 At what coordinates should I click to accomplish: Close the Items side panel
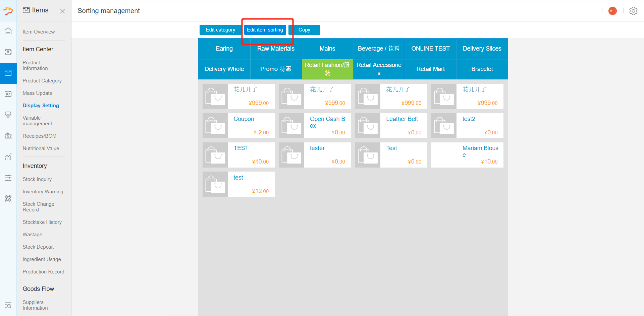point(62,11)
